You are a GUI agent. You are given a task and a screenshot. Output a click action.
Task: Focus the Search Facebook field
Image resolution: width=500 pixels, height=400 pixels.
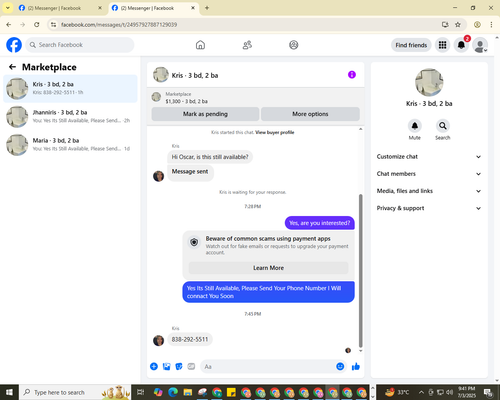coord(80,45)
